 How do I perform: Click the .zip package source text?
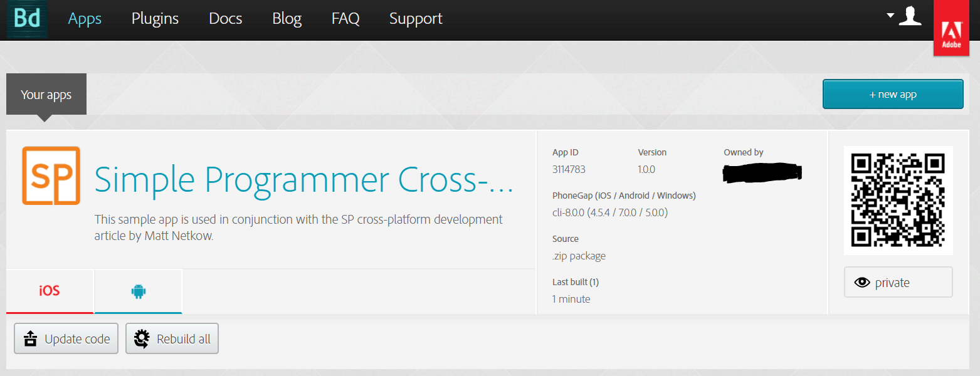point(579,256)
